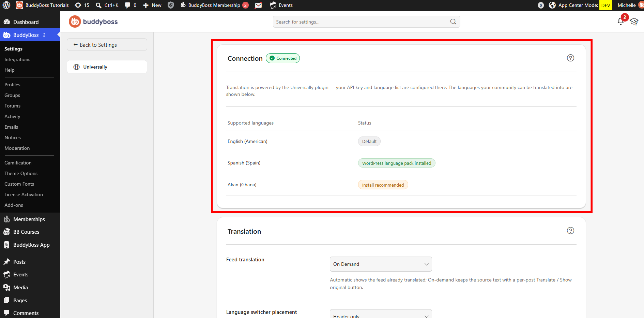Click the English (American) language row
The width and height of the screenshot is (644, 318).
pos(401,141)
